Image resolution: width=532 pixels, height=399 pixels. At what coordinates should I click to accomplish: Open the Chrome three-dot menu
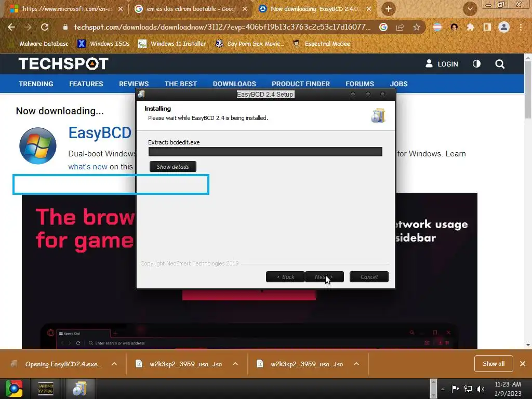point(521,27)
